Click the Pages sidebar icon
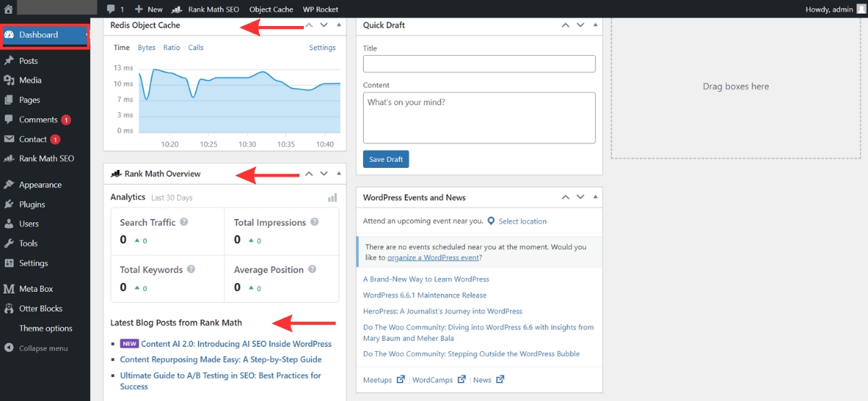Screen dimensions: 868x401 (9, 100)
